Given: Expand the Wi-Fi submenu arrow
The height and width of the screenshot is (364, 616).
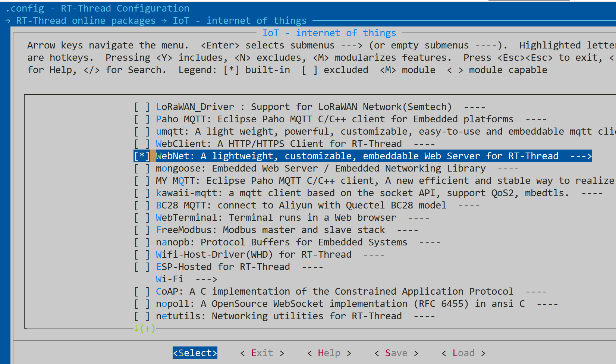Looking at the screenshot, I should coord(206,279).
